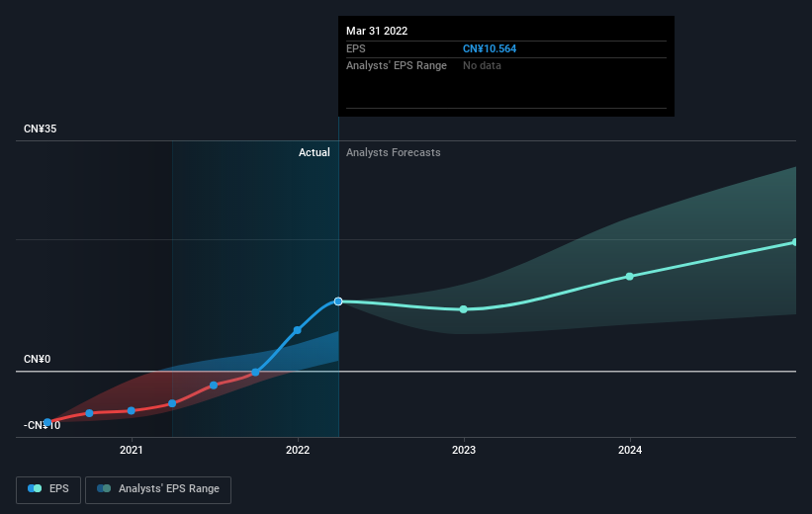Click the 2023 forecast data point
Viewport: 812px width, 514px height.
464,309
